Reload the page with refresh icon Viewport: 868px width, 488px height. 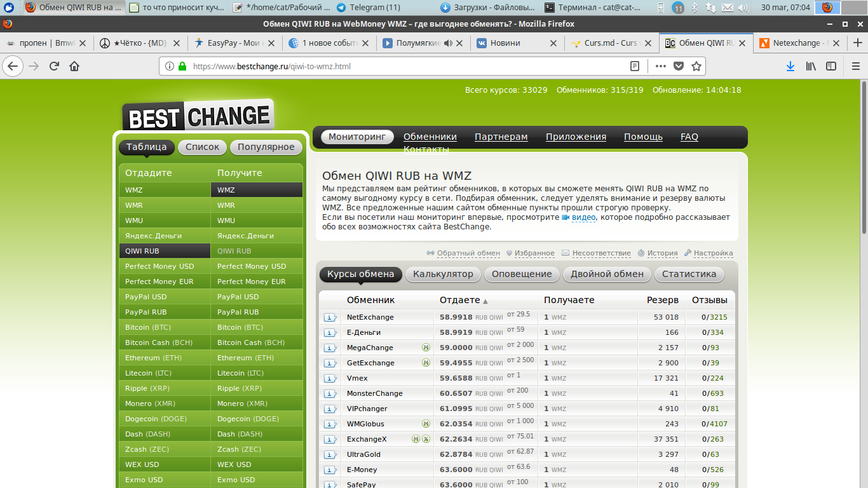tap(54, 66)
